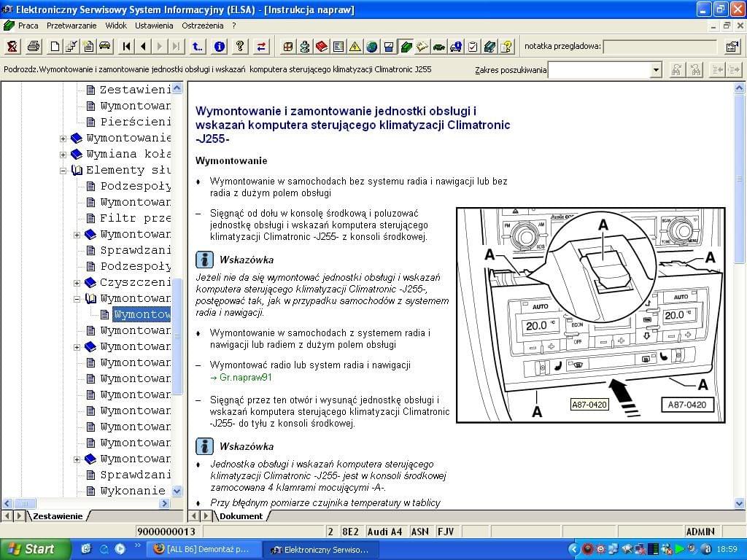Viewport: 747px width, 560px height.
Task: Go to previous page arrow
Action: coord(143,46)
